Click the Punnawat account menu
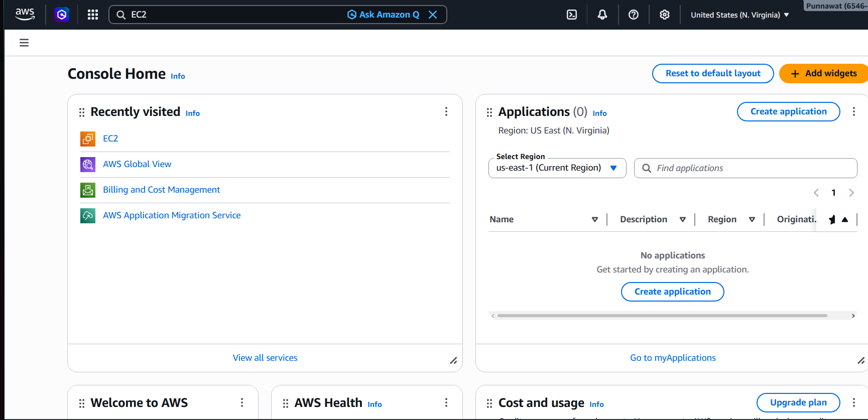 pyautogui.click(x=836, y=6)
